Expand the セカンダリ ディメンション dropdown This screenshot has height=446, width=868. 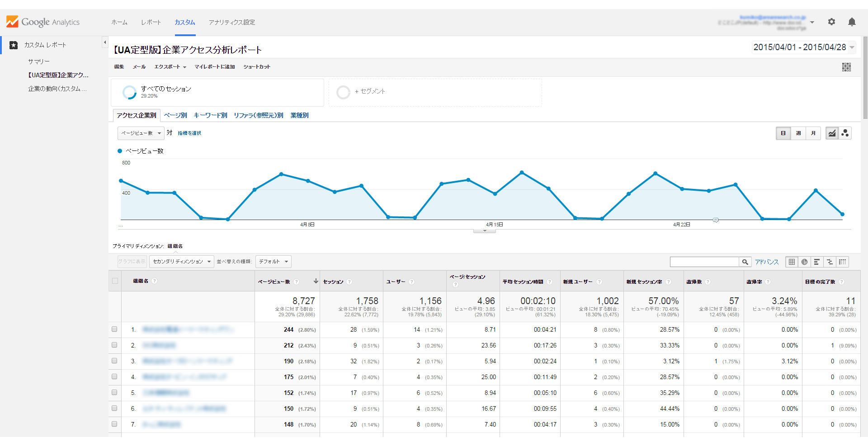click(182, 262)
